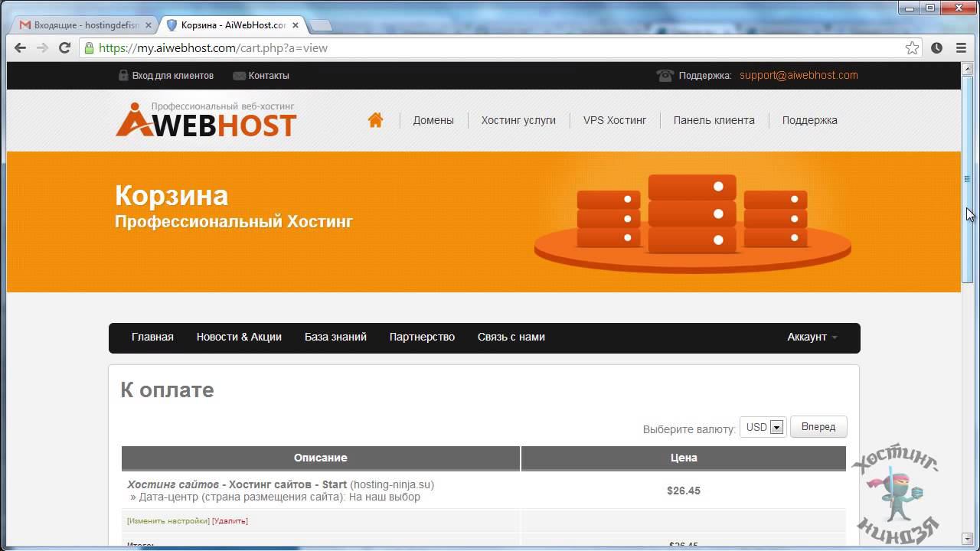Image resolution: width=980 pixels, height=551 pixels.
Task: Open Хостинг услуги menu item
Action: point(518,120)
